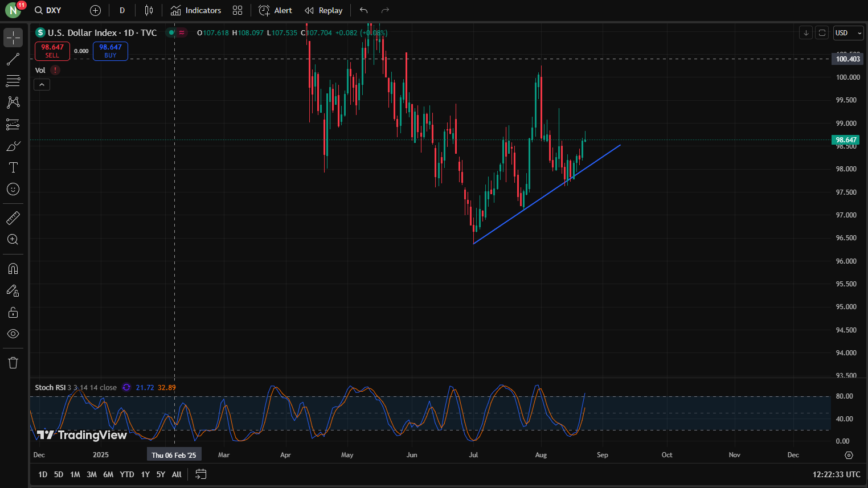Open the indicator templates menu

point(238,10)
